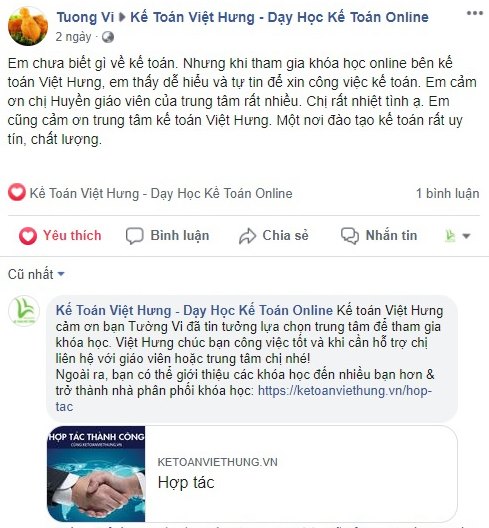Viewport: 489px width, 528px height.
Task: Expand the Cũ nhất comment sort dropdown
Action: 36,274
